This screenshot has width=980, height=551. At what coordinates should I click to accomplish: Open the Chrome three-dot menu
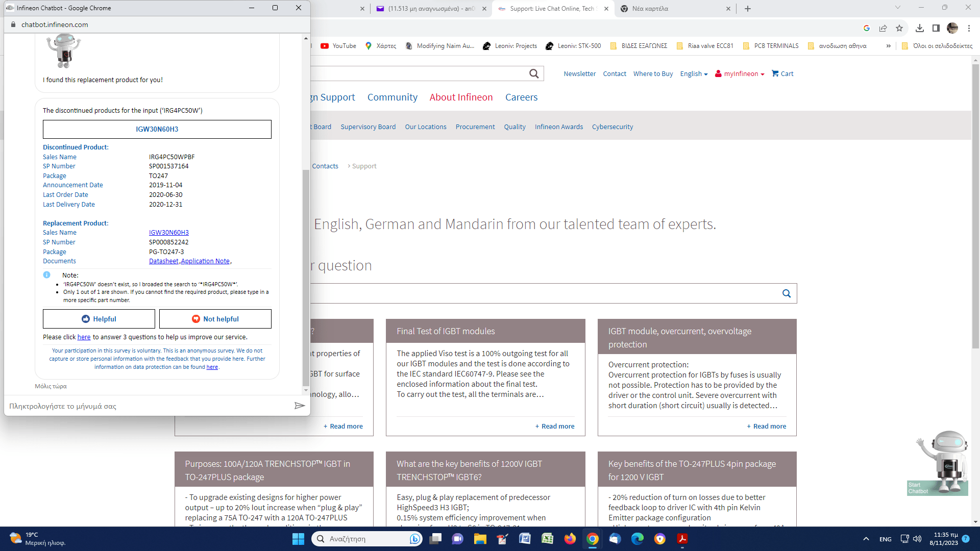[969, 28]
